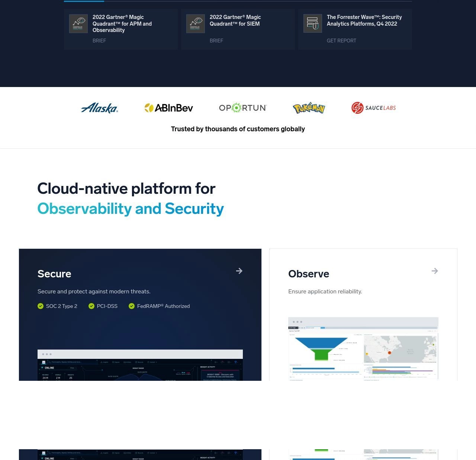Expand the grid view dropdown near the Sumo Logic avatar

pyautogui.click(x=228, y=362)
